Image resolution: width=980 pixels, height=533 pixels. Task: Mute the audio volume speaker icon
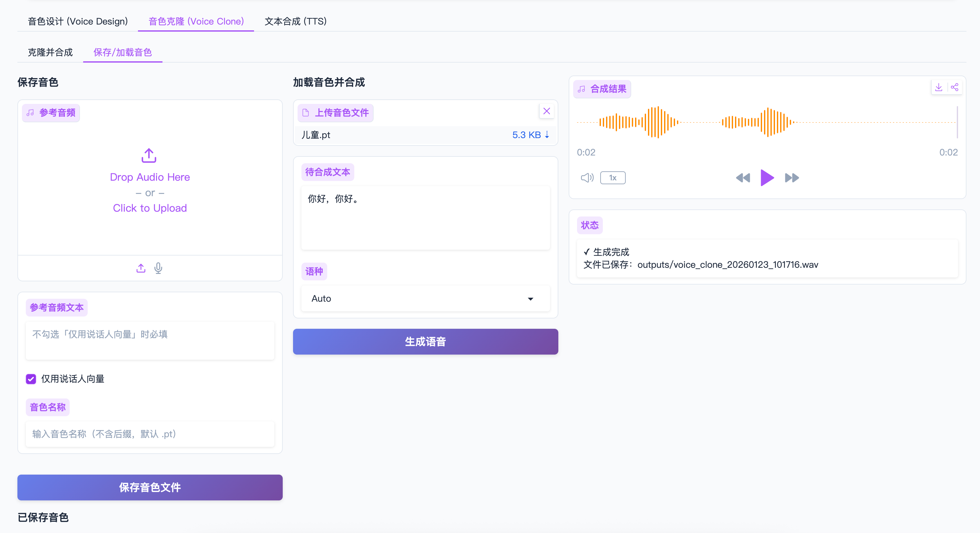pyautogui.click(x=587, y=178)
